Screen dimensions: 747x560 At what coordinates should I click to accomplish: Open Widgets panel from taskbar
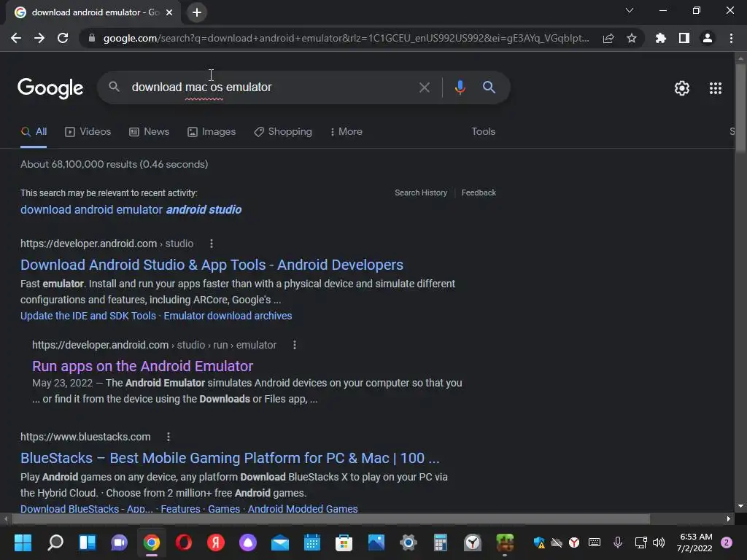(88, 542)
